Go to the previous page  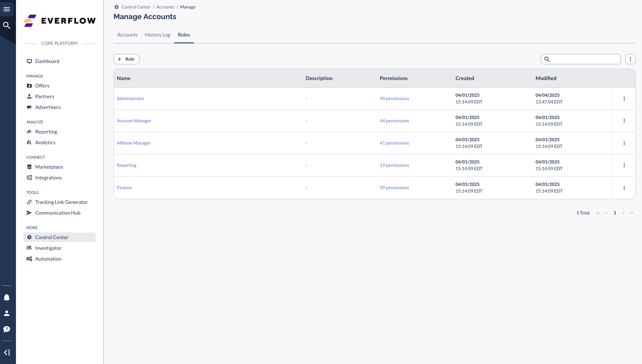click(x=606, y=213)
